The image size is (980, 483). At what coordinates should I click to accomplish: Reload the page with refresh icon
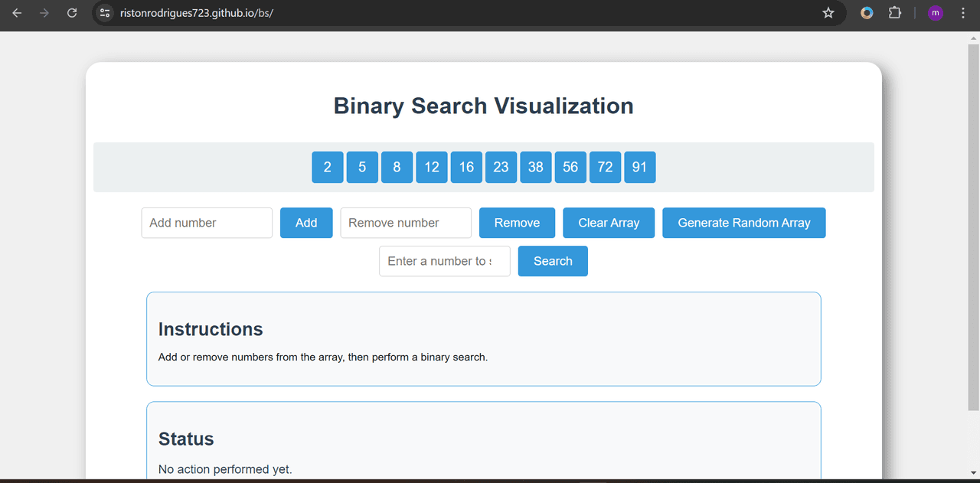72,13
